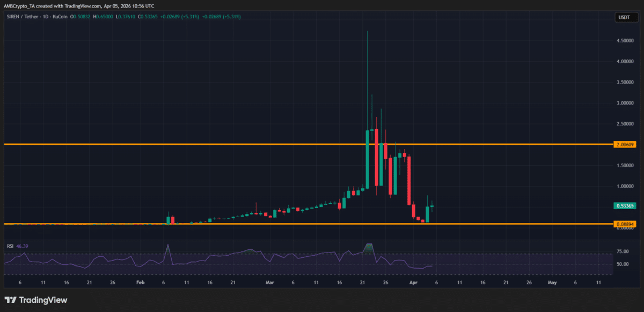Select the KuCoin exchange label
Viewport: 644px width, 312px height.
click(61, 17)
